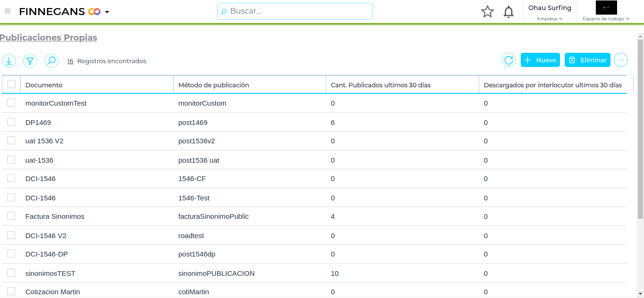This screenshot has width=644, height=298.
Task: Check the select-all header checkbox
Action: 11,84
